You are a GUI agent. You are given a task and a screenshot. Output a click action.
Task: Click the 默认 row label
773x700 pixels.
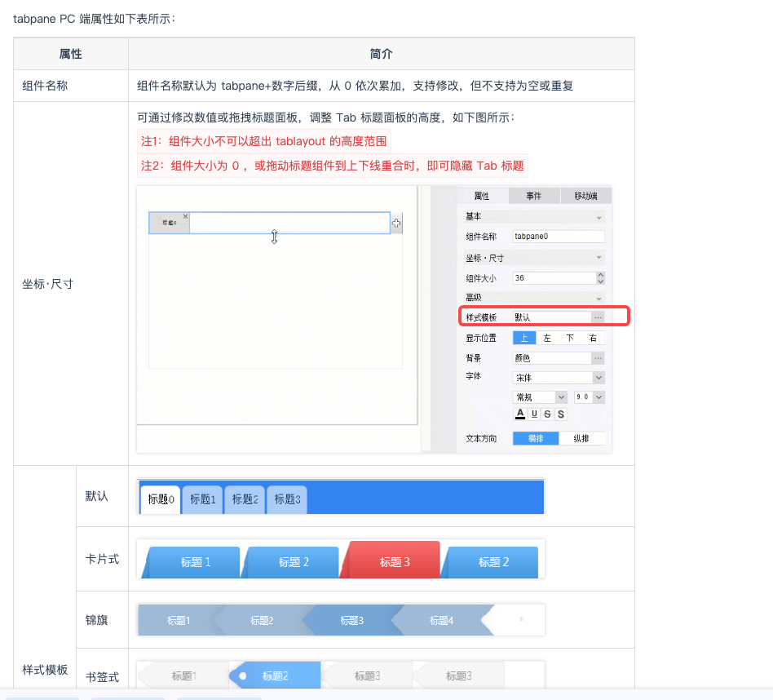(x=96, y=496)
